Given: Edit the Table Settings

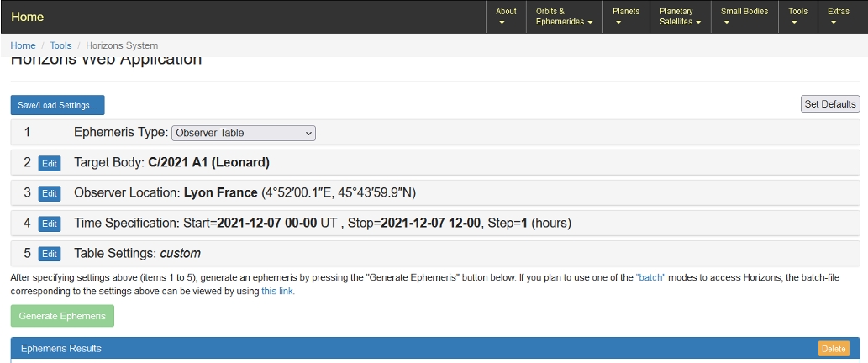Looking at the screenshot, I should coord(50,254).
